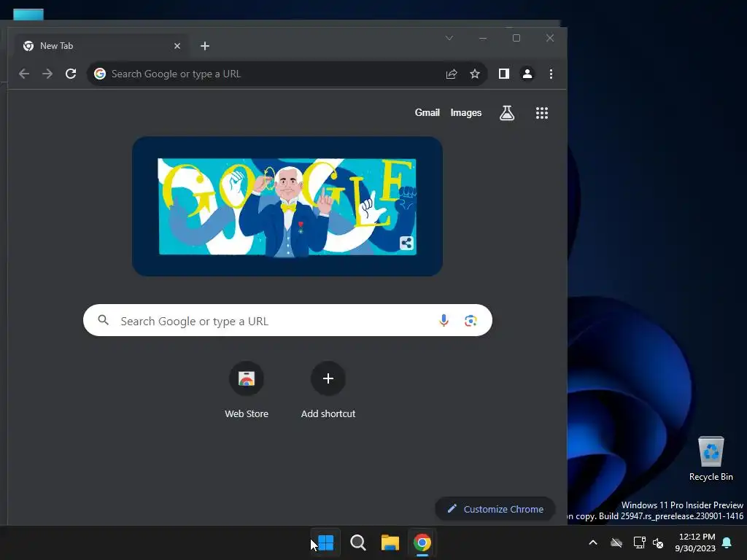The height and width of the screenshot is (560, 747).
Task: Open the Google apps grid
Action: pyautogui.click(x=542, y=113)
